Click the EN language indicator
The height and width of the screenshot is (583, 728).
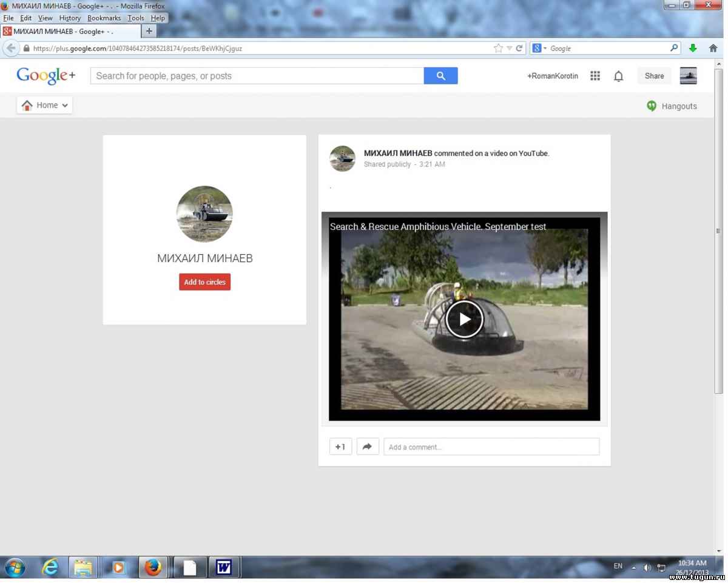(618, 566)
